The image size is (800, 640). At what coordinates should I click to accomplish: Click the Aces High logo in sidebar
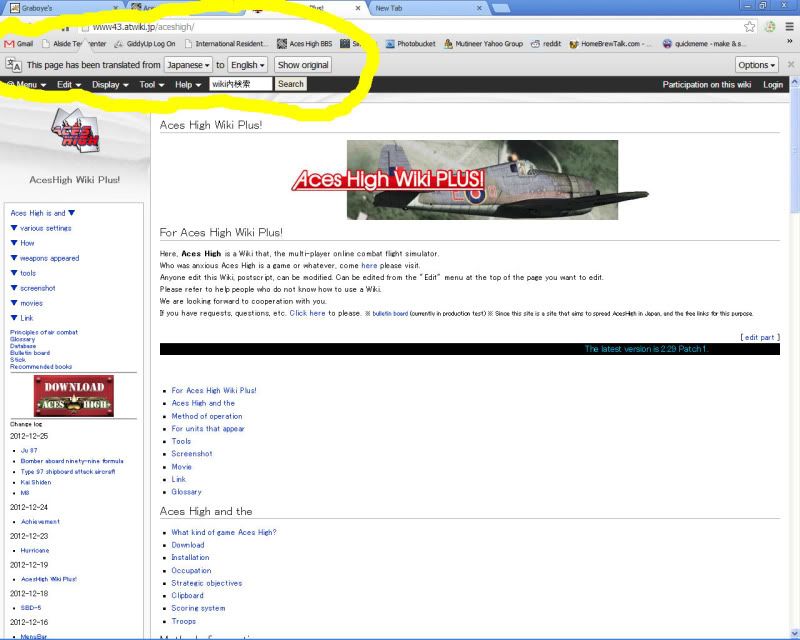75,130
